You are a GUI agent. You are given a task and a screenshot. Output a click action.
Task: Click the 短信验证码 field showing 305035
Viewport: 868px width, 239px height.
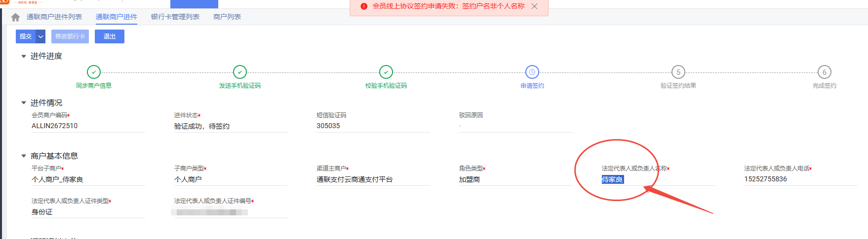point(372,126)
